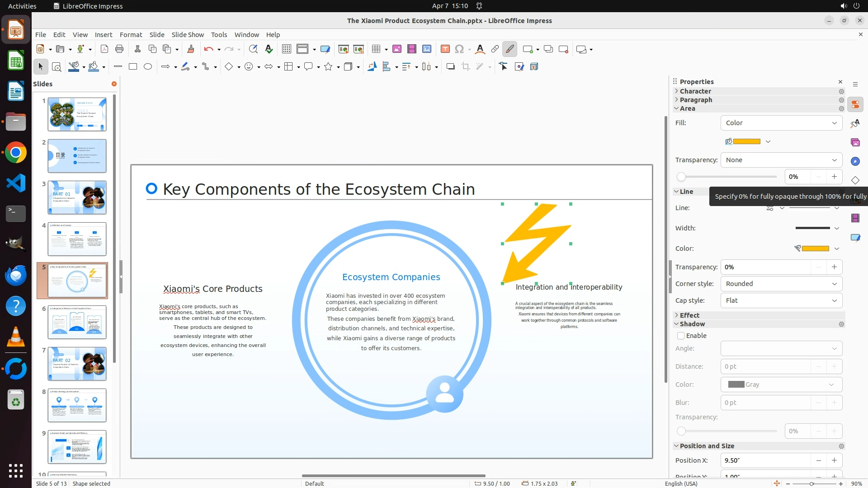This screenshot has height=488, width=868.
Task: Click the Print toolbar icon
Action: 119,49
